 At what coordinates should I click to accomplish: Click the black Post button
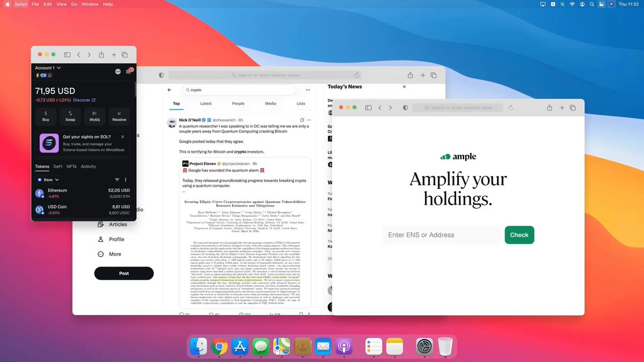coord(124,274)
